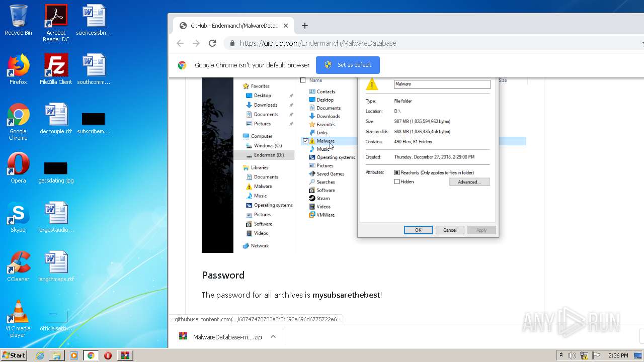Close the GitHub MalwareDatabase tab
The width and height of the screenshot is (644, 362).
pos(286,26)
